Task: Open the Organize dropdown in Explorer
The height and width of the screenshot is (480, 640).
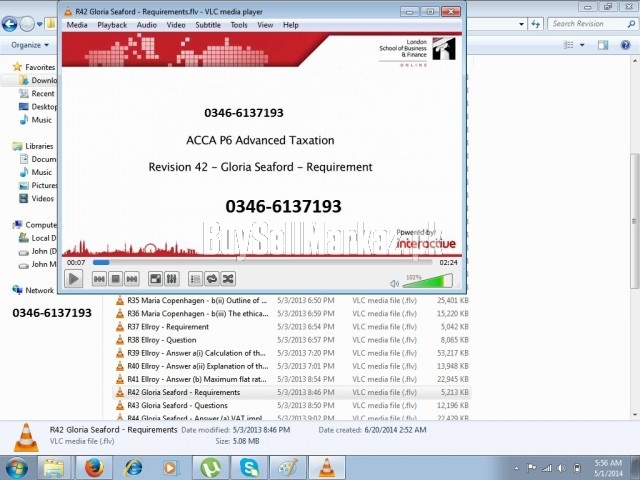Action: [30, 45]
